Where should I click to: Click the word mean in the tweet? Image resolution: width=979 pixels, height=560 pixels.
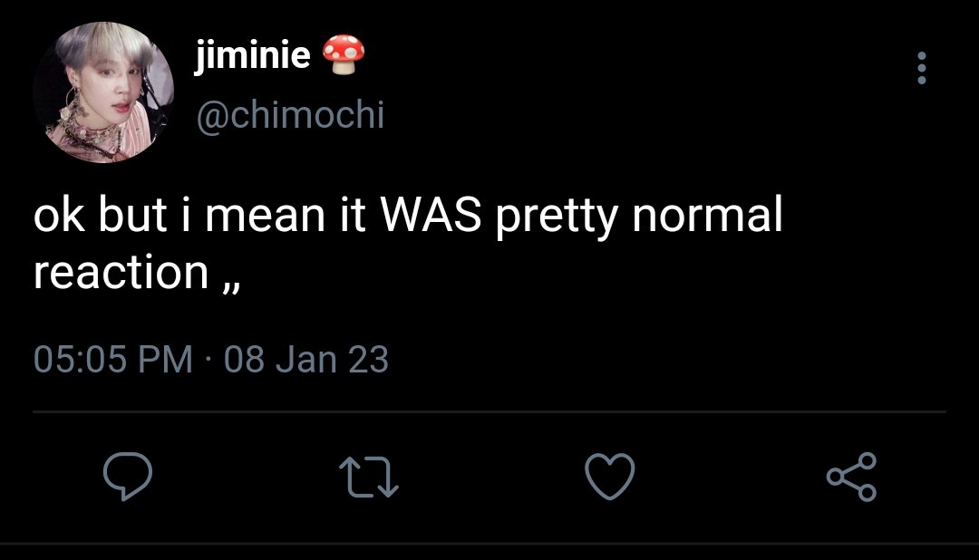(266, 217)
